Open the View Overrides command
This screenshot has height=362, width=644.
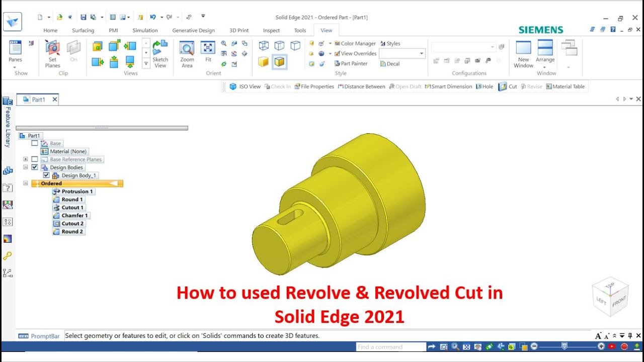[x=355, y=54]
